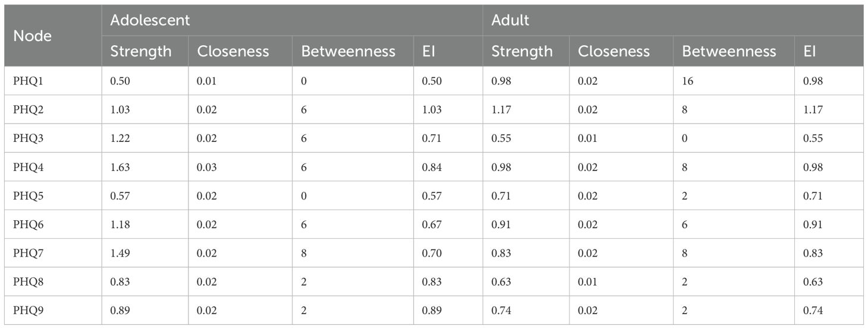Viewport: 868px width, 329px height.
Task: Click the PHQ4 adolescent closeness value 0.03
Action: pyautogui.click(x=207, y=167)
